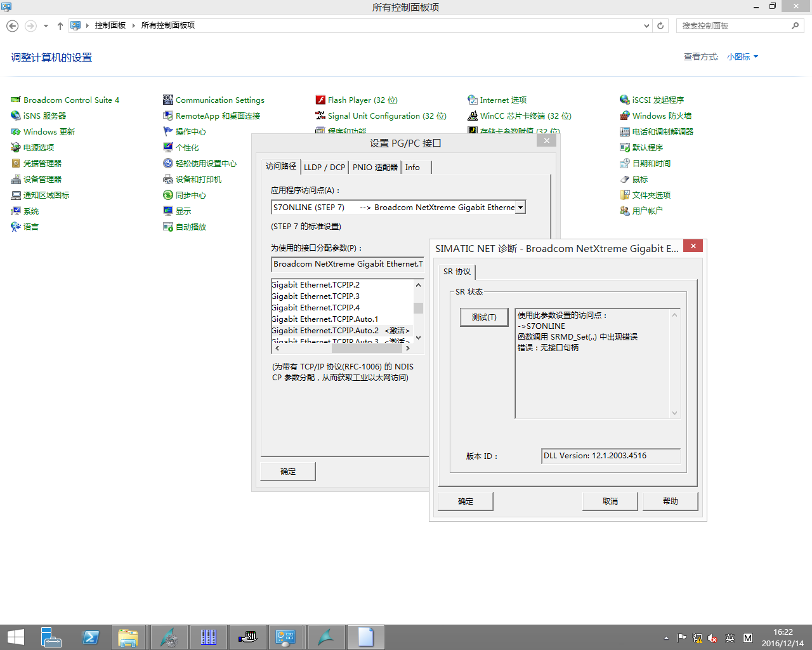Open 查看方式 小图标 dropdown

click(x=742, y=57)
